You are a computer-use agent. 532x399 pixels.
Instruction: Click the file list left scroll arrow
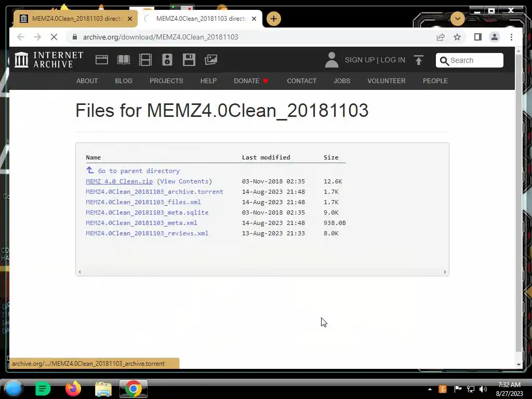pyautogui.click(x=79, y=272)
